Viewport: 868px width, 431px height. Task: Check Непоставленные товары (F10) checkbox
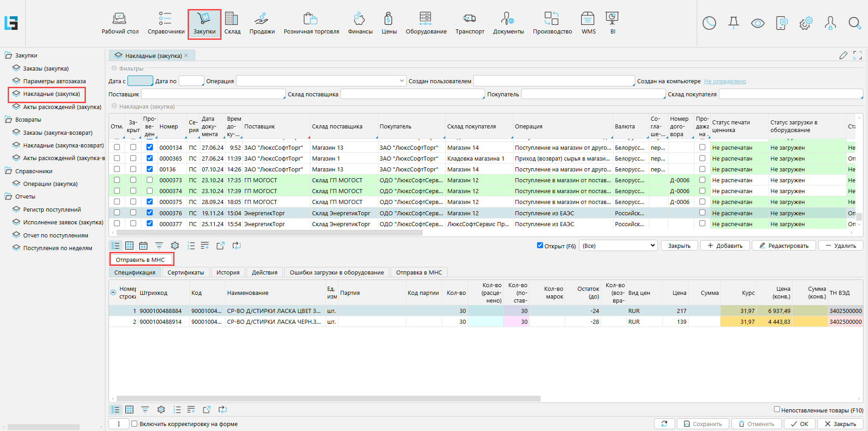pos(777,409)
